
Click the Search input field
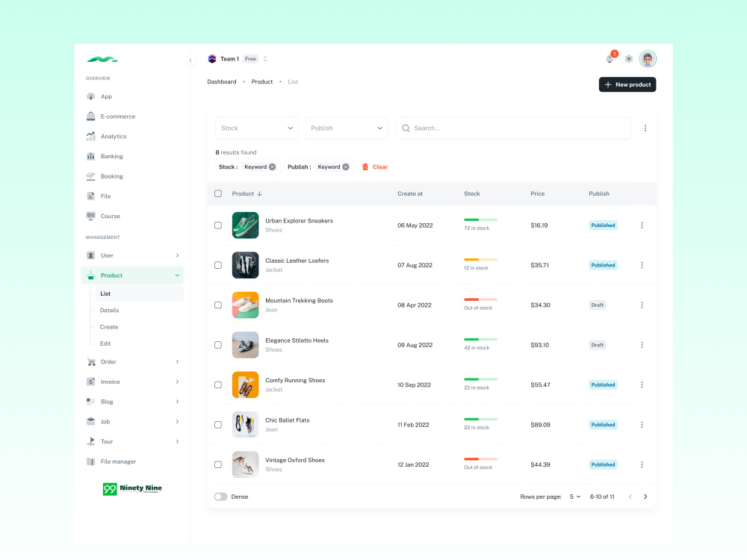pos(513,128)
